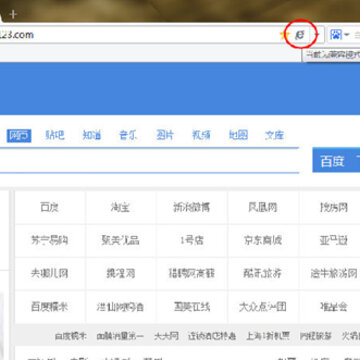The height and width of the screenshot is (360, 360).
Task: Open the 百度糯米 cell in the grid
Action: pos(50,307)
